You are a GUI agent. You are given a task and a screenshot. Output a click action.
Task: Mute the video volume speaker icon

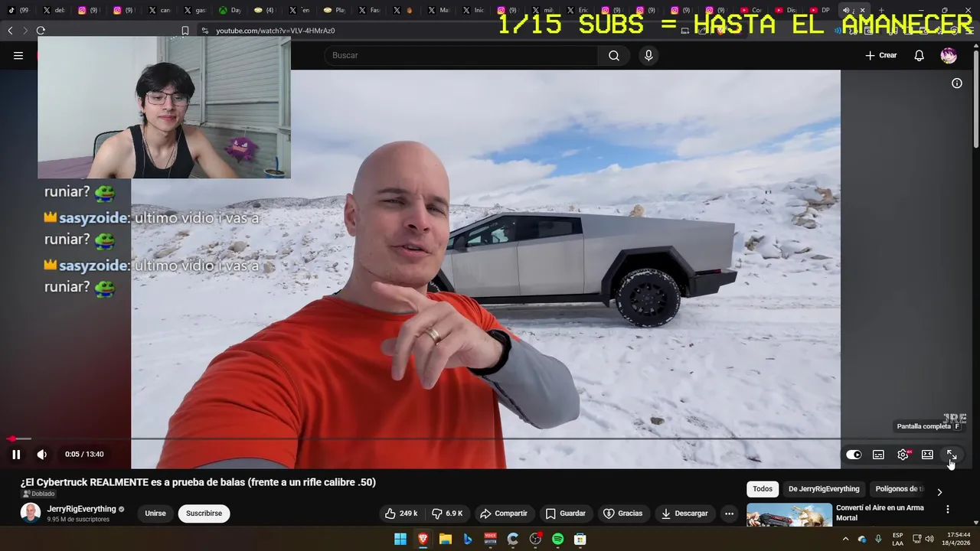tap(42, 455)
